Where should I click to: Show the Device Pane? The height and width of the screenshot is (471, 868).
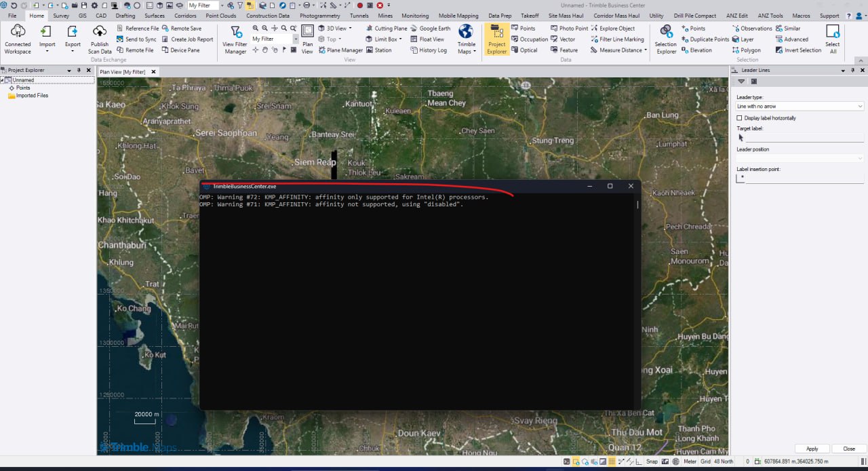tap(180, 50)
